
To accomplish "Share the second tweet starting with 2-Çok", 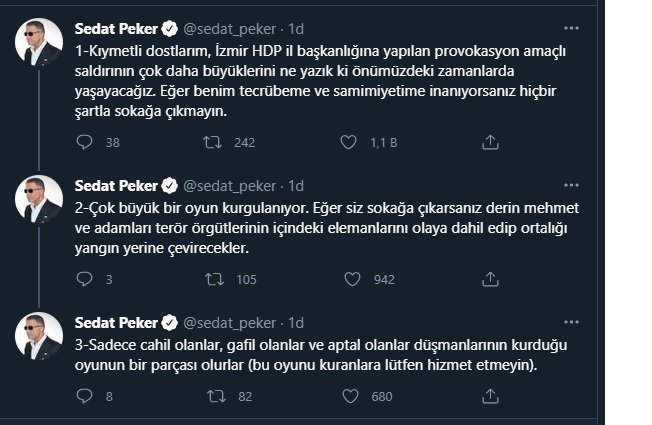I will [490, 279].
